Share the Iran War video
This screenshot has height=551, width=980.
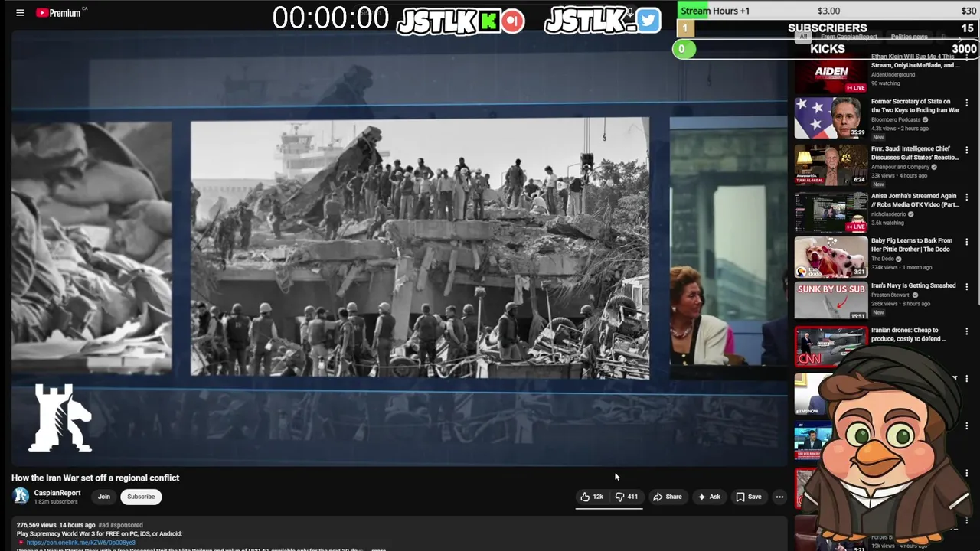click(x=667, y=497)
